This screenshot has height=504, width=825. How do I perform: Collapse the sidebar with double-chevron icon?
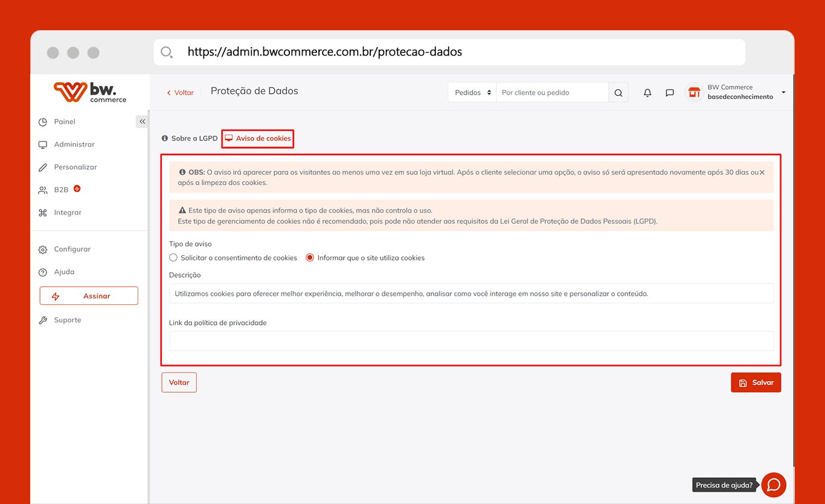142,121
